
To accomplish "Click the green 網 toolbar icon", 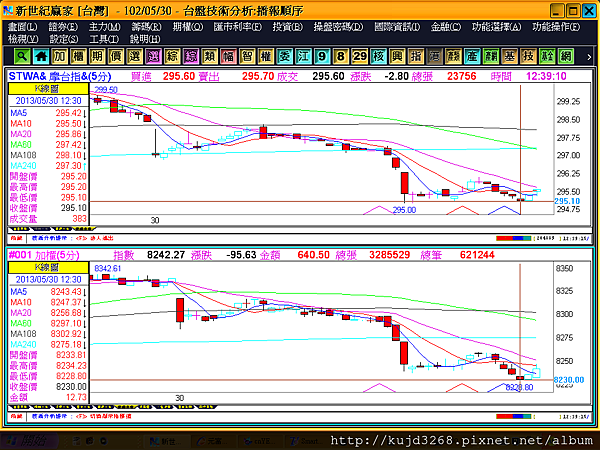I will (x=566, y=57).
